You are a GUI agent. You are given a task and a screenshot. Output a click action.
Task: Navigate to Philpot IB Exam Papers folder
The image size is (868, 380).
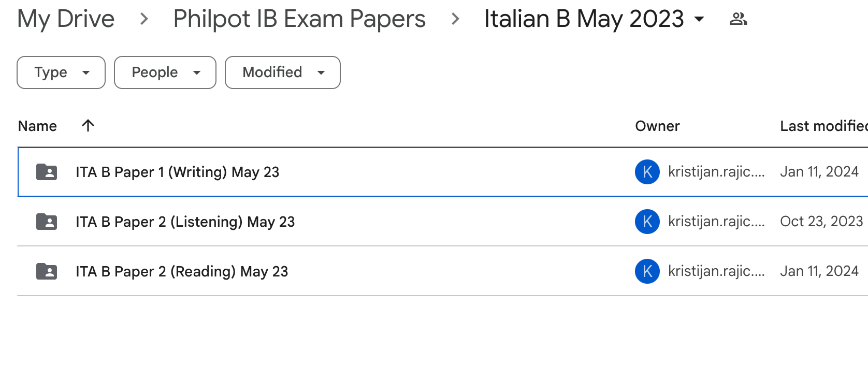(x=299, y=19)
